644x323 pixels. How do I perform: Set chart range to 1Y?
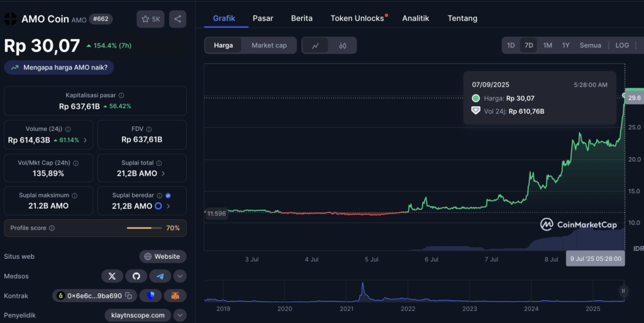tap(566, 45)
